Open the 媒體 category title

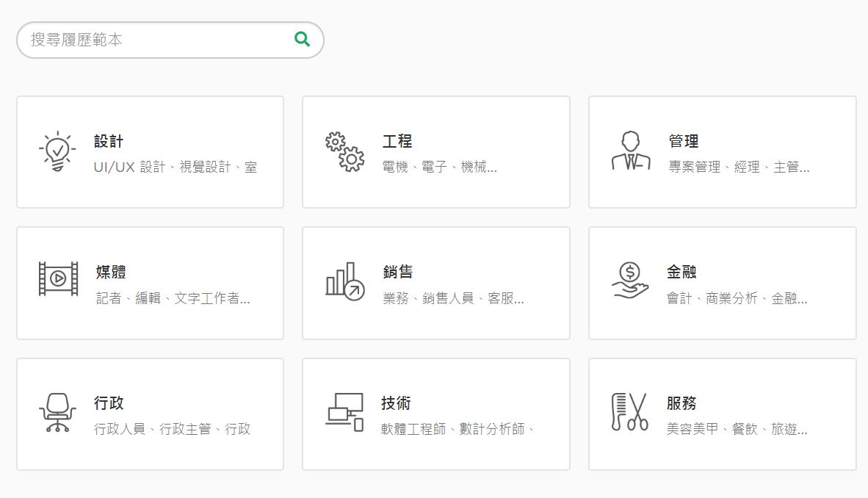(111, 272)
